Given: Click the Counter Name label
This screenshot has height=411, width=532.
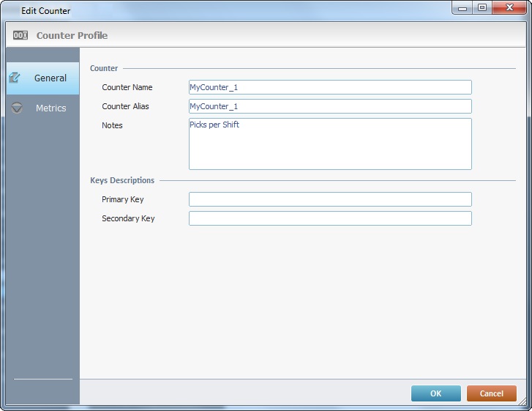Looking at the screenshot, I should click(127, 87).
